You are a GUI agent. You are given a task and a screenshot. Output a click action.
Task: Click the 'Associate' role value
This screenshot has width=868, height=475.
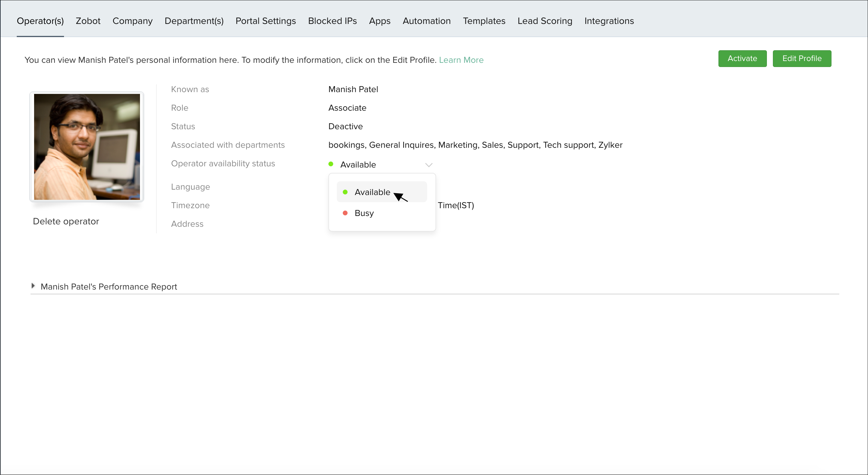[x=347, y=108]
